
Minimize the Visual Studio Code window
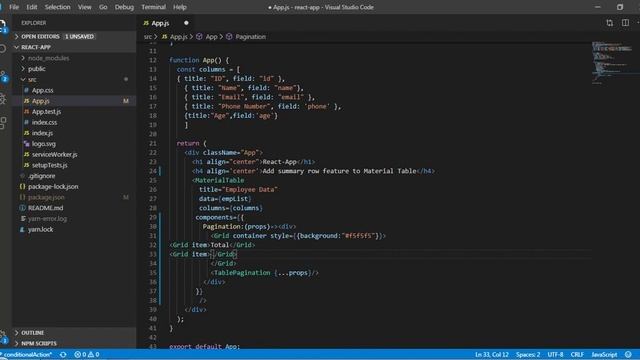point(598,7)
